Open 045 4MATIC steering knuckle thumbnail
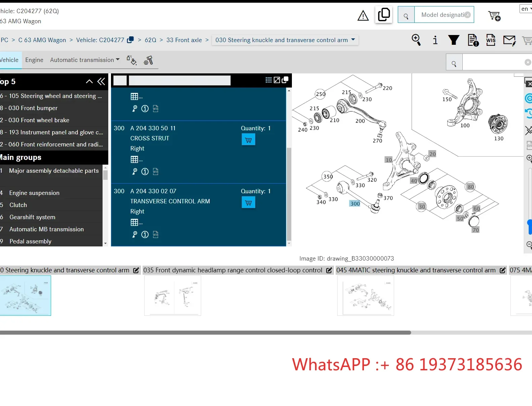This screenshot has height=406, width=532. tap(366, 296)
